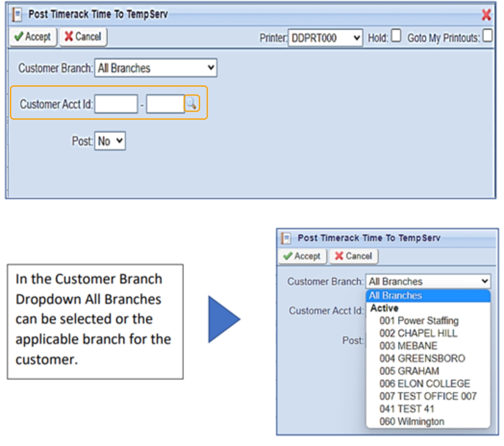This screenshot has width=504, height=446.
Task: Choose 006 ELON COLLEGE branch
Action: [x=425, y=383]
